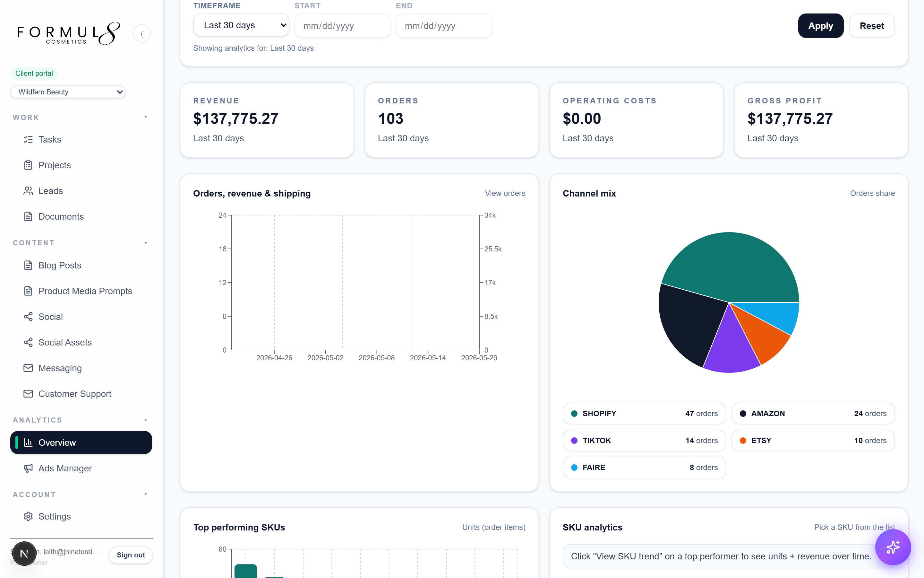This screenshot has width=924, height=578.
Task: Open the Tasks menu item
Action: (x=81, y=140)
